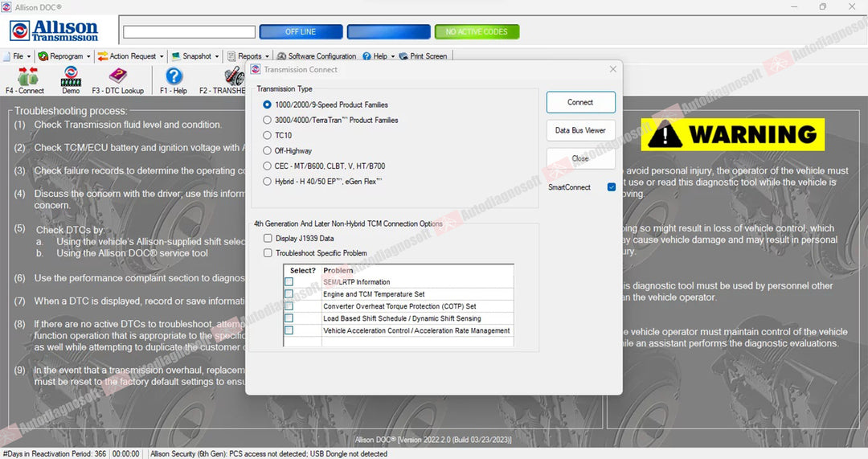The height and width of the screenshot is (459, 868).
Task: Maximize the Allison DOC window
Action: click(x=823, y=6)
